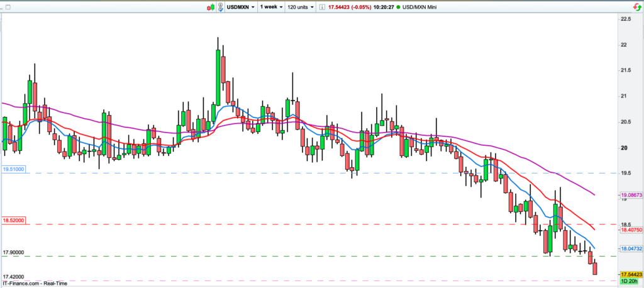The image size is (644, 288).
Task: Click the purple 19.08673 moving average tag
Action: click(x=631, y=196)
